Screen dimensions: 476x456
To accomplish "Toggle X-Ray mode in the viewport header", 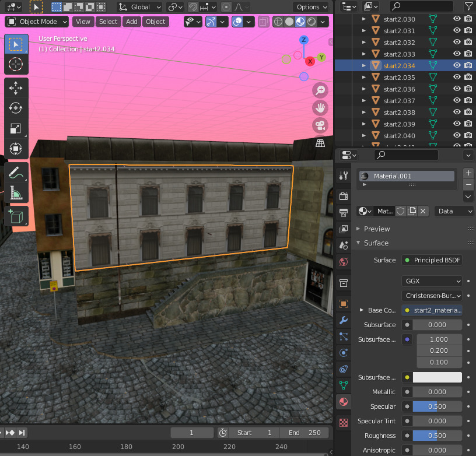I will point(264,21).
